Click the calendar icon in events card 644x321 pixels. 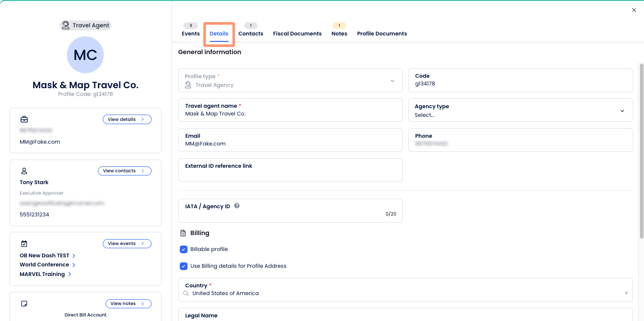(x=24, y=244)
